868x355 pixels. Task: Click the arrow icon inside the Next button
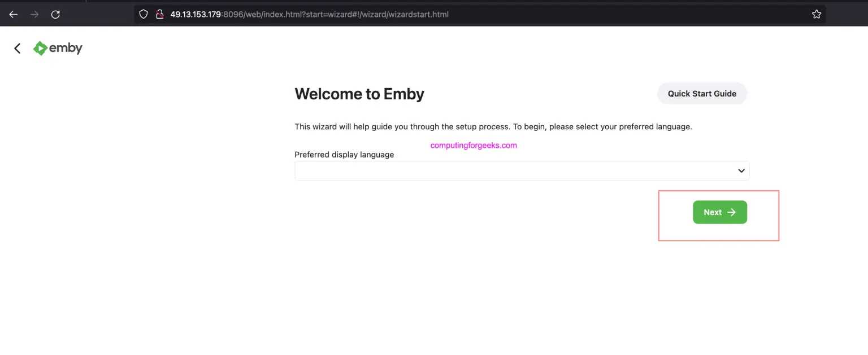[x=731, y=212]
